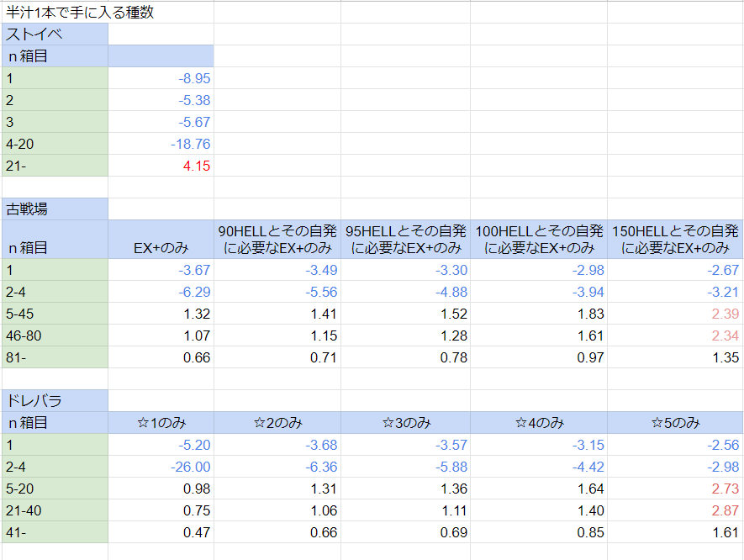Select the -3.21 value cell

point(675,292)
